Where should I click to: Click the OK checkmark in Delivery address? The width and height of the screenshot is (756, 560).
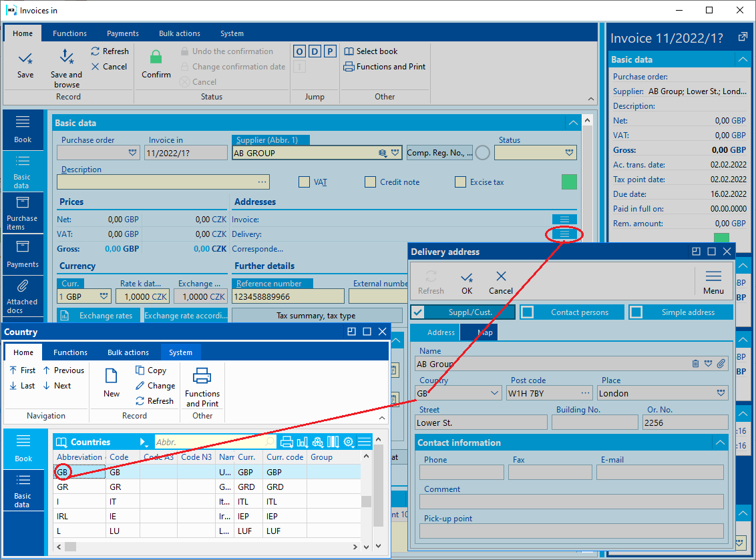[467, 283]
